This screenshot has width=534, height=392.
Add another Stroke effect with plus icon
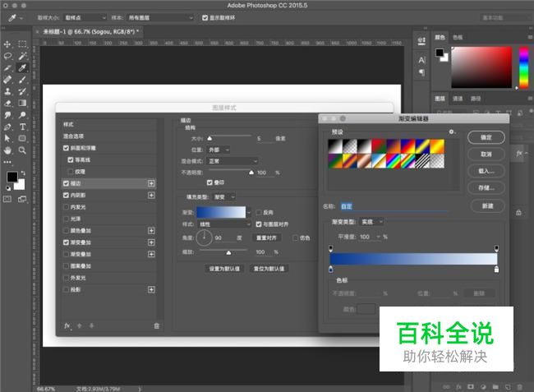[x=151, y=183]
